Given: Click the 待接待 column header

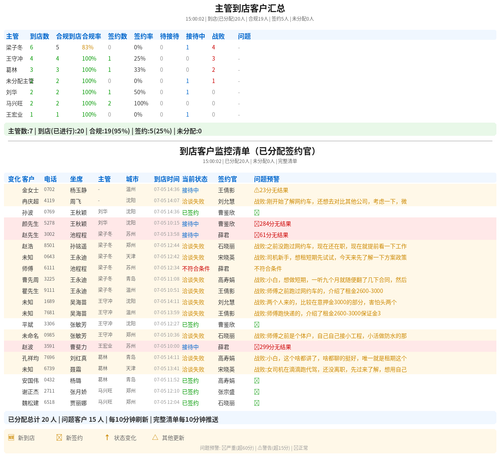Looking at the screenshot, I should [x=169, y=36].
